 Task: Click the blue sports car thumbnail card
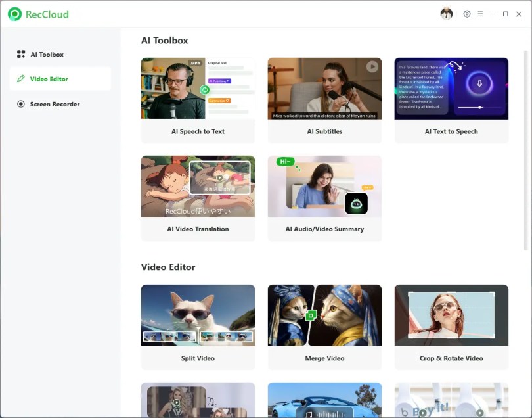point(324,400)
